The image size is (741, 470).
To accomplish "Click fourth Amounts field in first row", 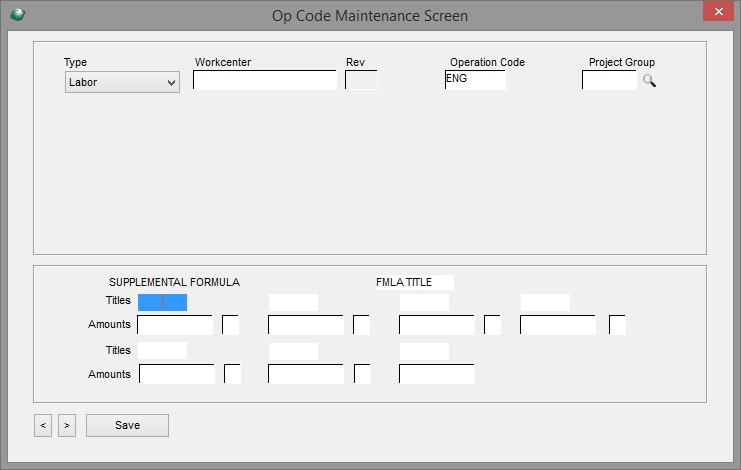I will click(x=558, y=325).
